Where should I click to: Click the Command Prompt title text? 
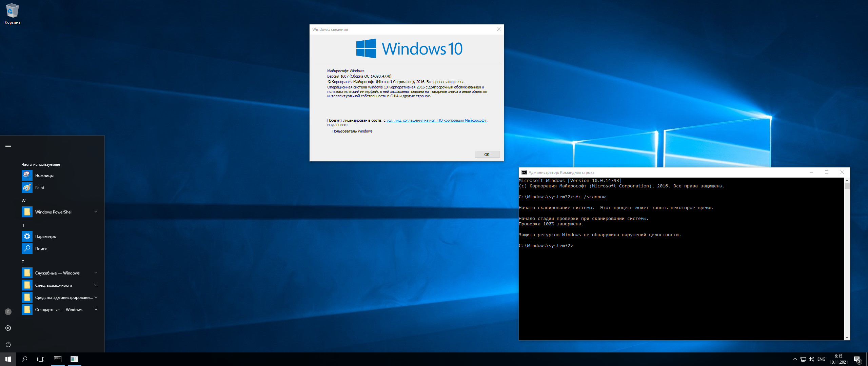tap(561, 172)
